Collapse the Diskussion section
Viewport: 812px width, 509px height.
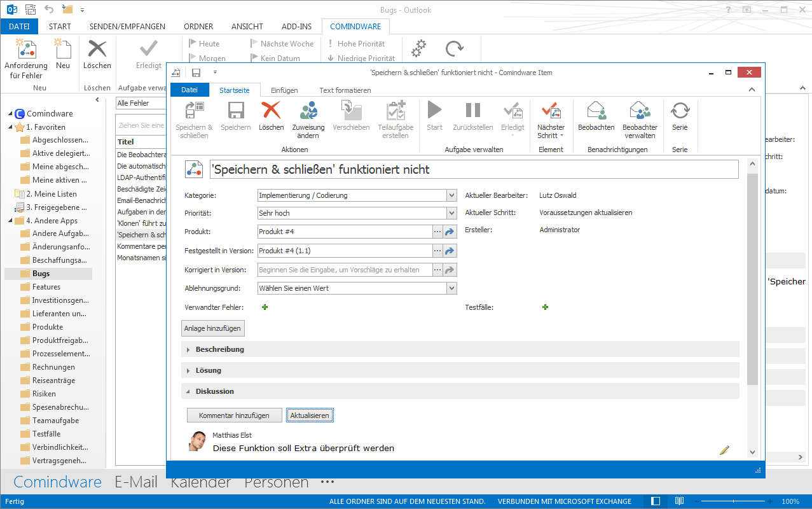(x=188, y=391)
